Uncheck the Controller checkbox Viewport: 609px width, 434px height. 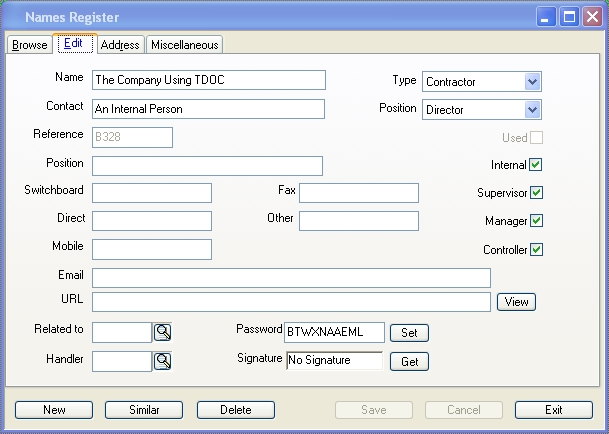[536, 249]
